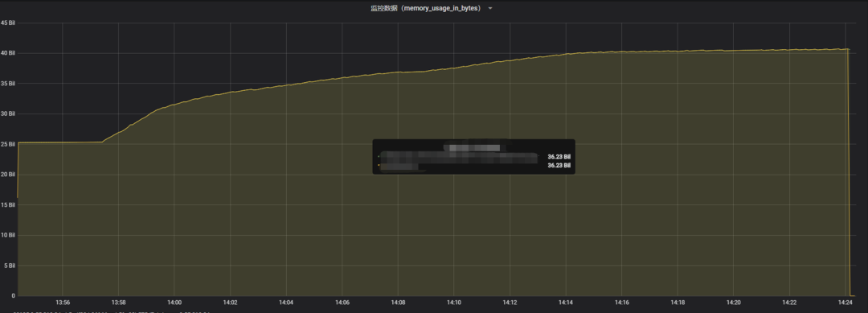Click the blurred tooltip timestamp header
Viewport: 868px width, 313px height.
click(x=474, y=147)
